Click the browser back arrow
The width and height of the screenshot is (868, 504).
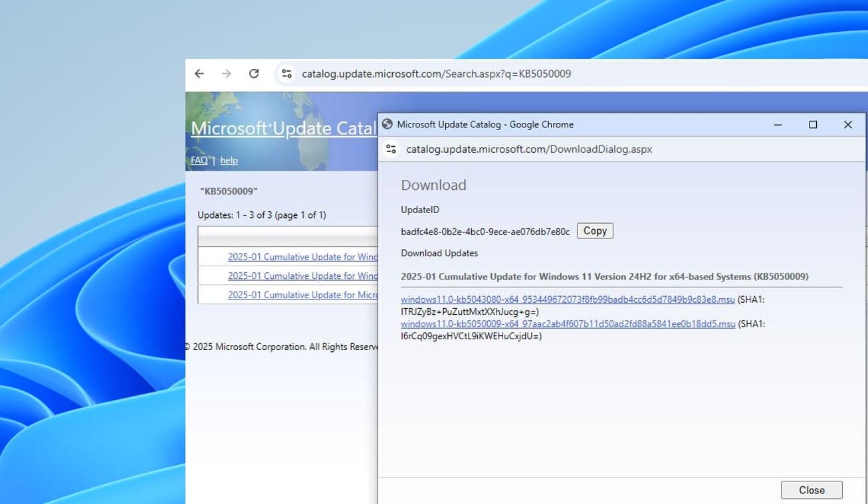pyautogui.click(x=199, y=74)
